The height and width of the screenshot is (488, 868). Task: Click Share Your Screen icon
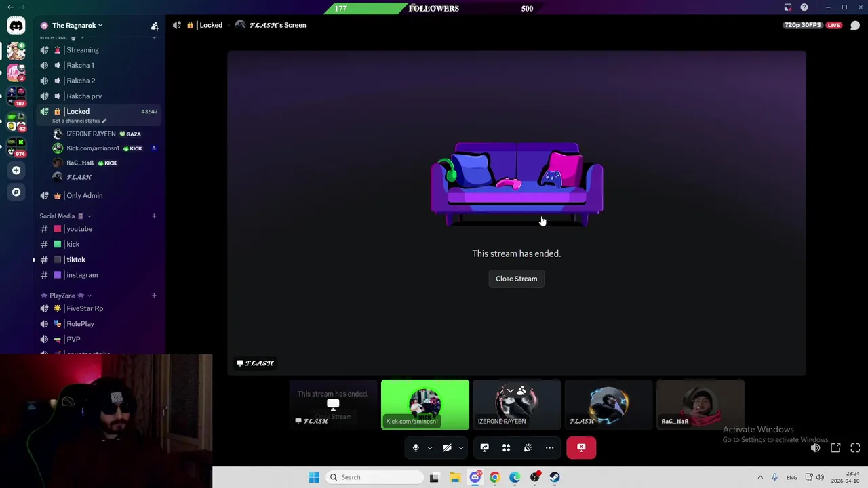click(x=484, y=447)
